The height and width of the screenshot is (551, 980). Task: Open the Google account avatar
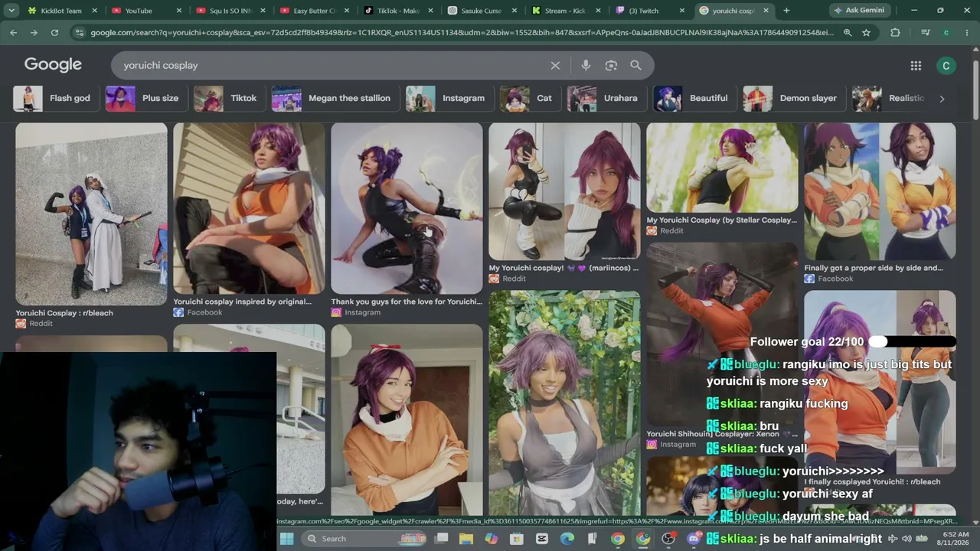(x=946, y=66)
